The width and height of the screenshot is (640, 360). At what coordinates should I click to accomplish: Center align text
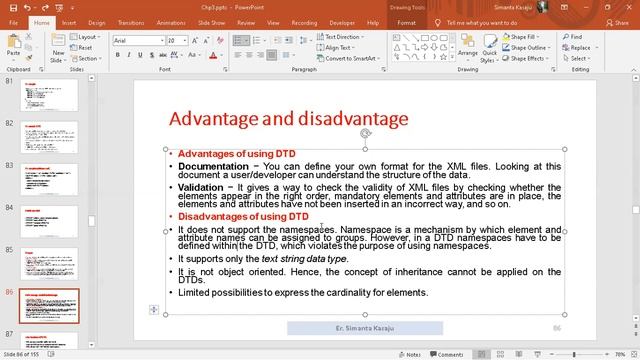(x=249, y=55)
